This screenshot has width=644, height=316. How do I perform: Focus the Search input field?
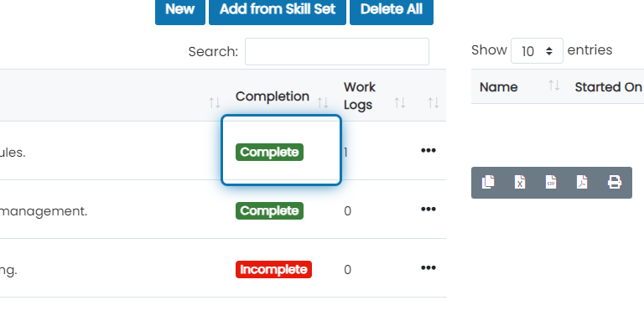coord(337,52)
